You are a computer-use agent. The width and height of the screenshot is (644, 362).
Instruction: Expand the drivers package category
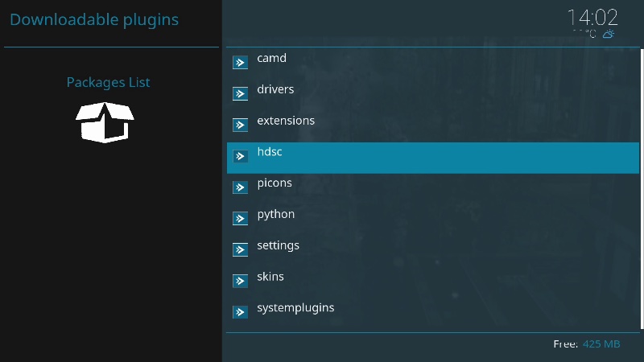(x=275, y=89)
